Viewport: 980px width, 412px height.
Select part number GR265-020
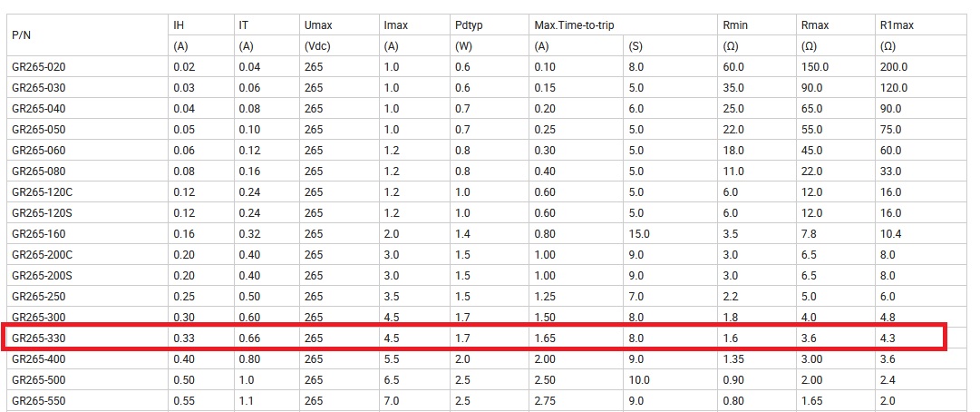[x=39, y=67]
